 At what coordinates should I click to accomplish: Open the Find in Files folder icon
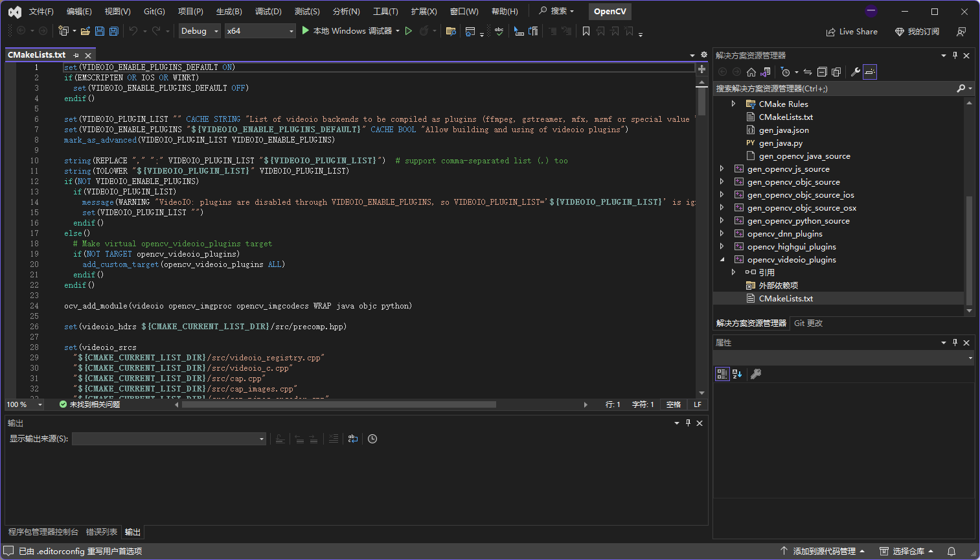click(x=451, y=31)
